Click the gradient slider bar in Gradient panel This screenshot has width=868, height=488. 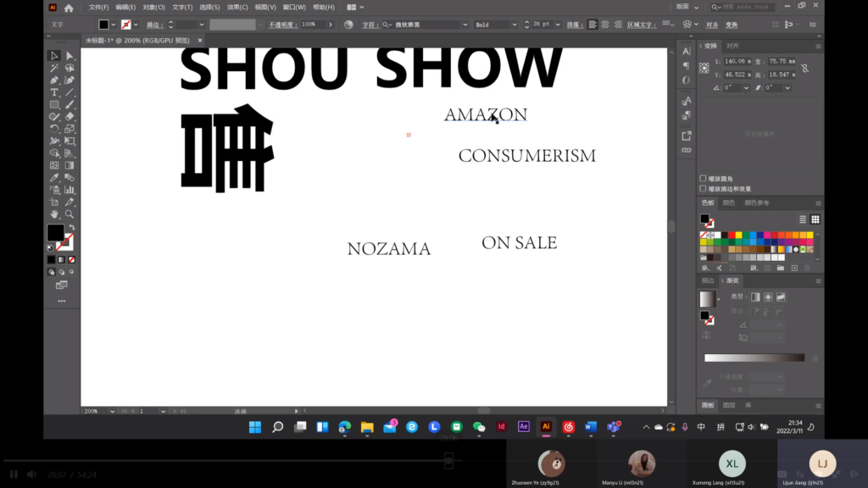point(754,358)
